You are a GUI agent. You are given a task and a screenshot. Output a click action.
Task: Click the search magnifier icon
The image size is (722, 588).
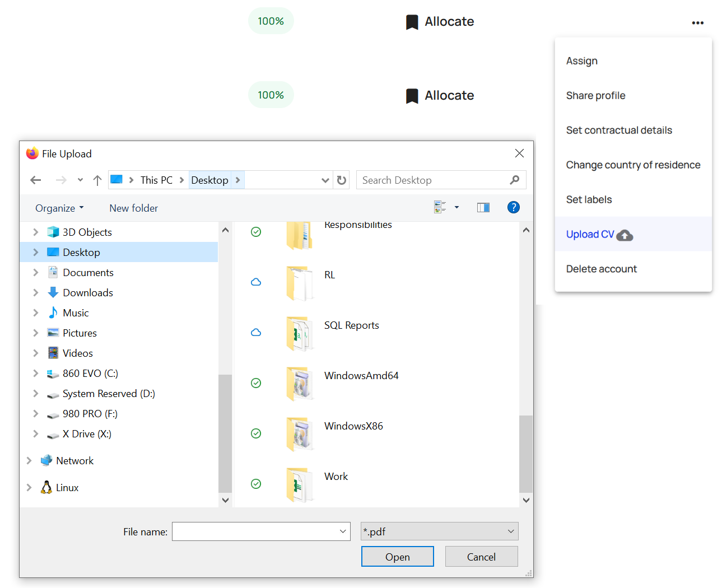coord(515,180)
